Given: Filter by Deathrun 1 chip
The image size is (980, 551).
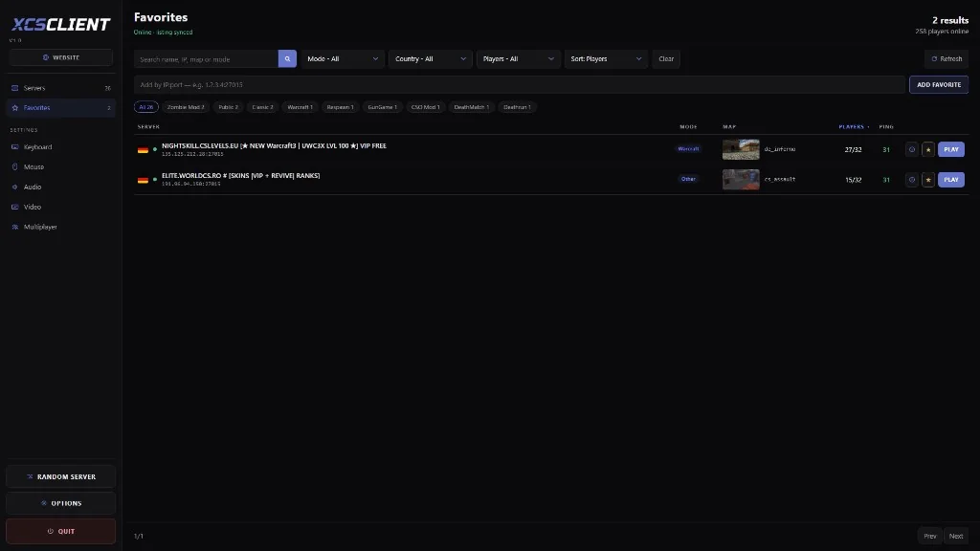Looking at the screenshot, I should (x=517, y=107).
